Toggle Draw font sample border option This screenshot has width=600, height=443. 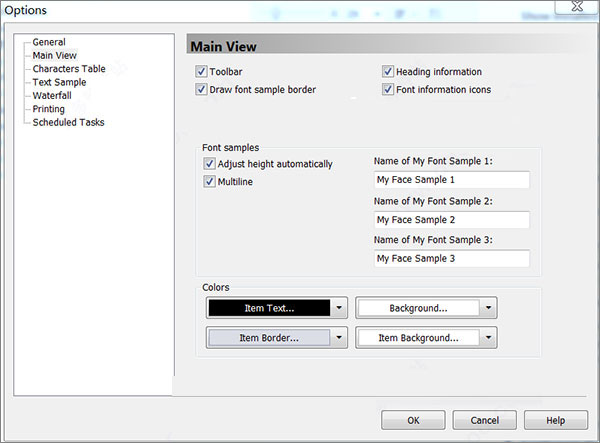pyautogui.click(x=201, y=89)
